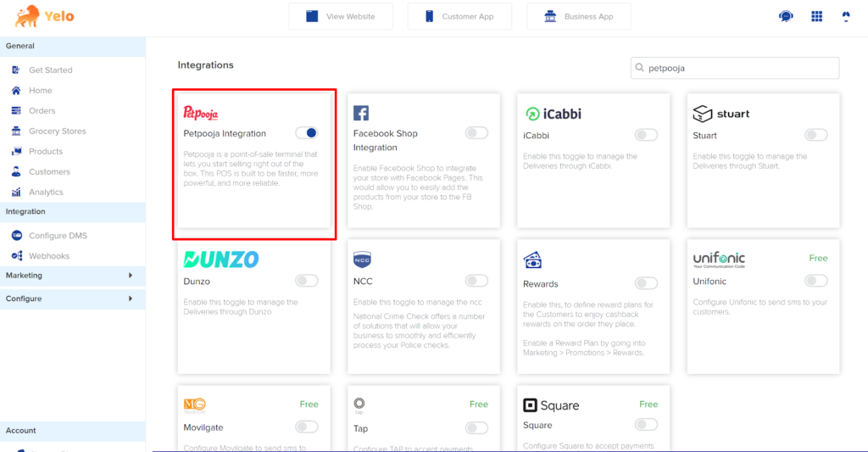
Task: Expand the Marketing section
Action: [x=73, y=276]
